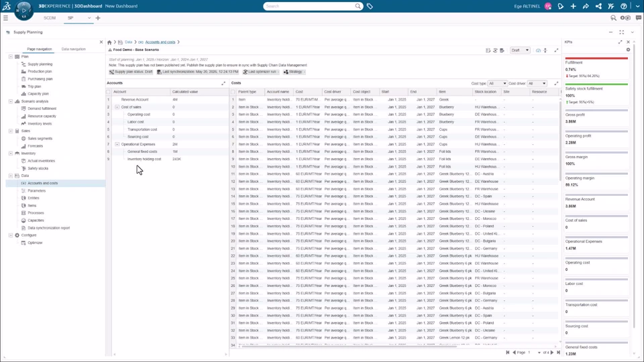
Task: Toggle select-all checkbox in Costs header
Action: [233, 92]
